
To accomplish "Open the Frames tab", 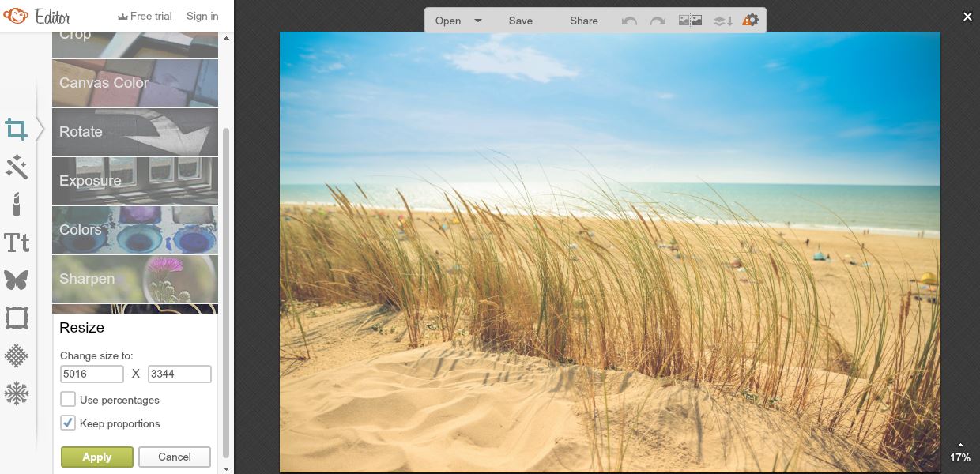I will (17, 318).
